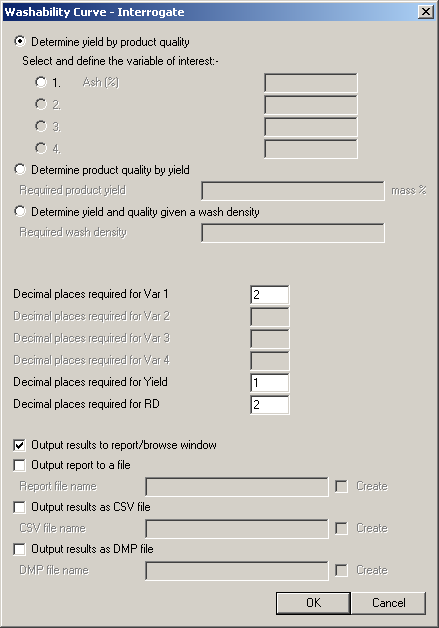Select 'Determine yield by product quality' option
Screen dimensions: 439x628
(x=20, y=41)
